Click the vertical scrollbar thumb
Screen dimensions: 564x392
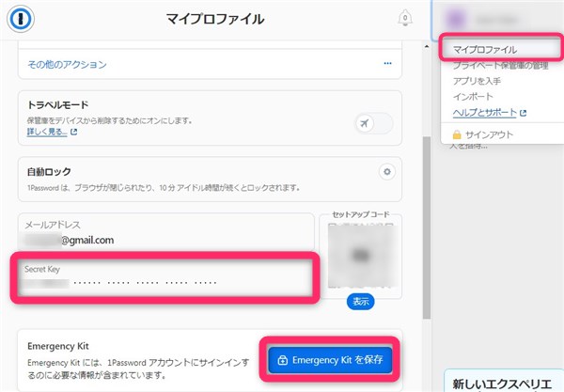[x=427, y=227]
